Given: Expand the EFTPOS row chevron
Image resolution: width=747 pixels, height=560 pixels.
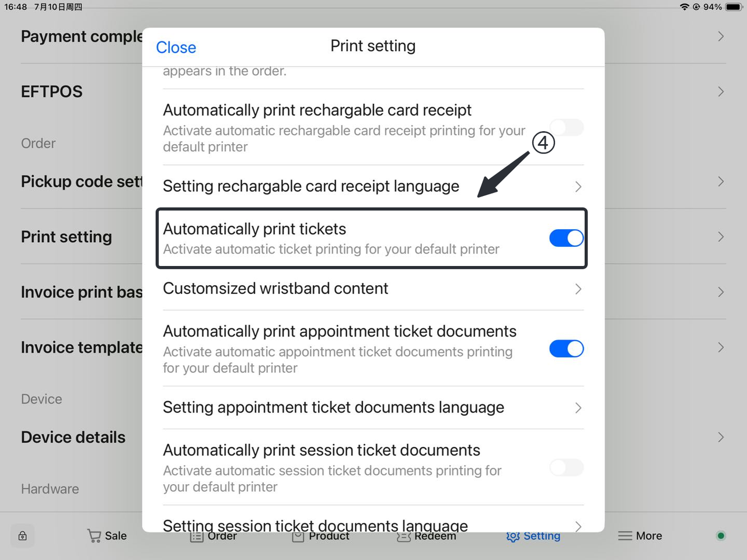Looking at the screenshot, I should coord(721,92).
